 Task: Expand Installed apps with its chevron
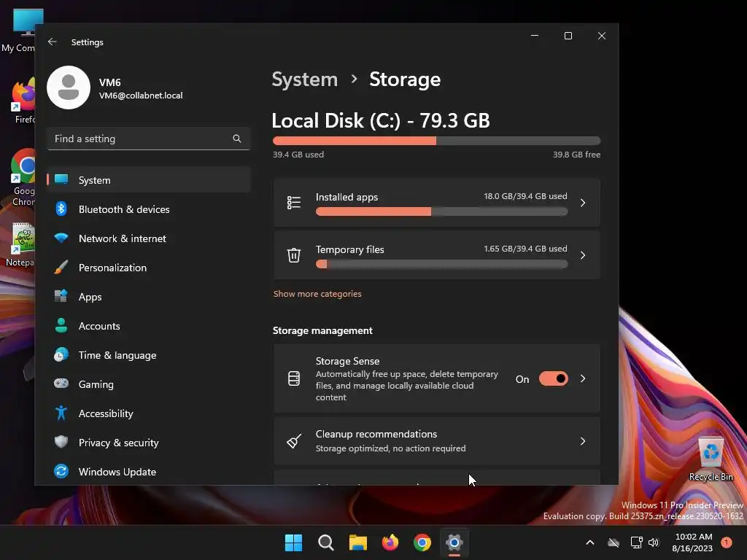(x=583, y=203)
